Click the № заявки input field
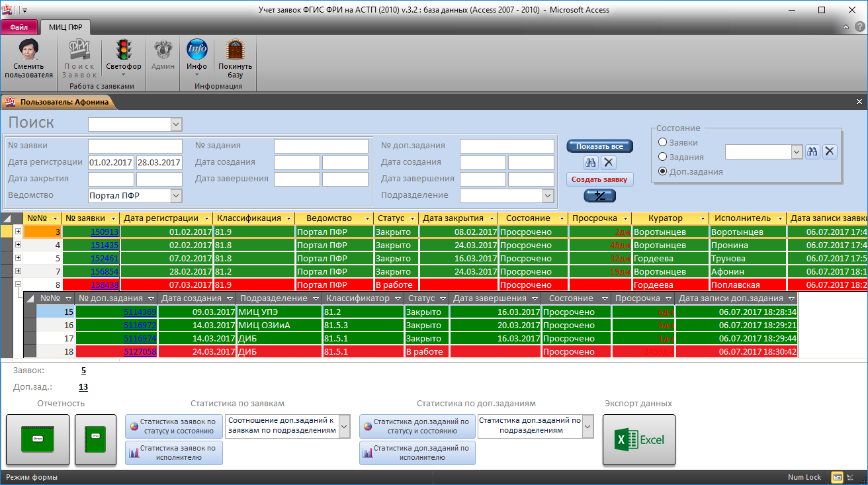 click(x=135, y=146)
